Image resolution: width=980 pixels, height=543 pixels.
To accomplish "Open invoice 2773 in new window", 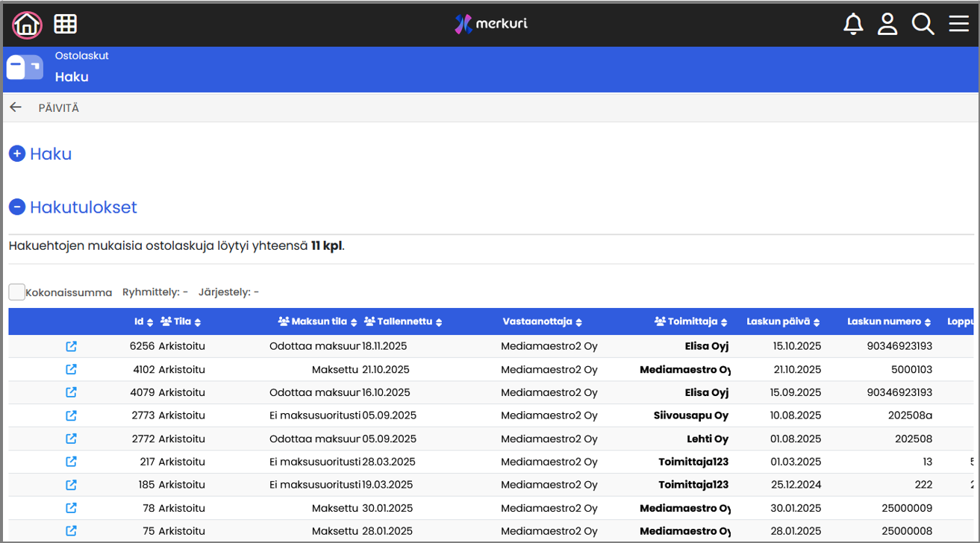I will [x=71, y=415].
